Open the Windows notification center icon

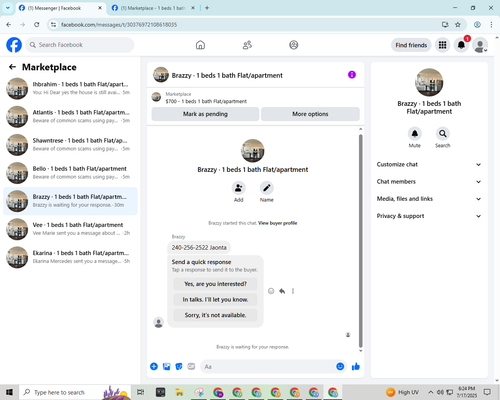pyautogui.click(x=487, y=392)
